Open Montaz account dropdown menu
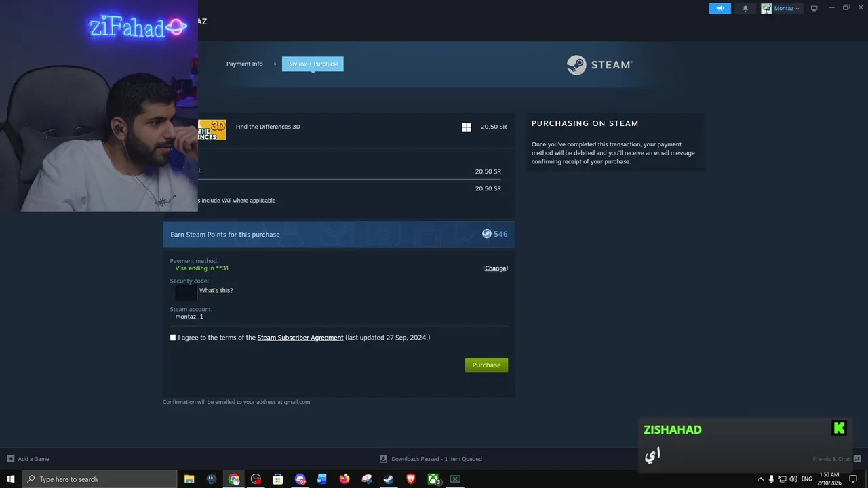The width and height of the screenshot is (868, 488). click(x=787, y=8)
